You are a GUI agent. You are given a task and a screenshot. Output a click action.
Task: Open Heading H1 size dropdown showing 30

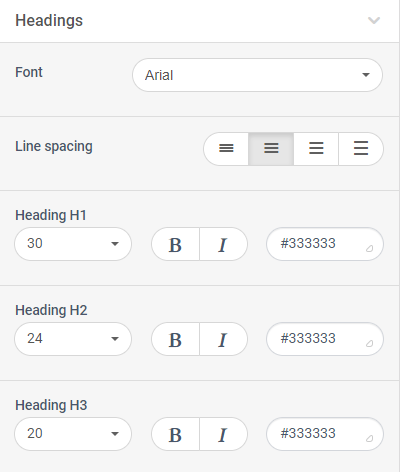pyautogui.click(x=73, y=244)
